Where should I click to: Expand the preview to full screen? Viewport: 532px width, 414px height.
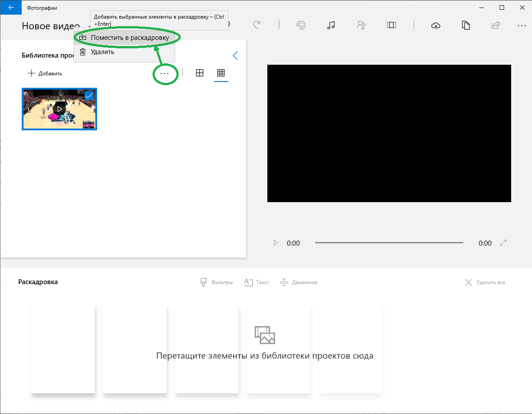pos(503,243)
